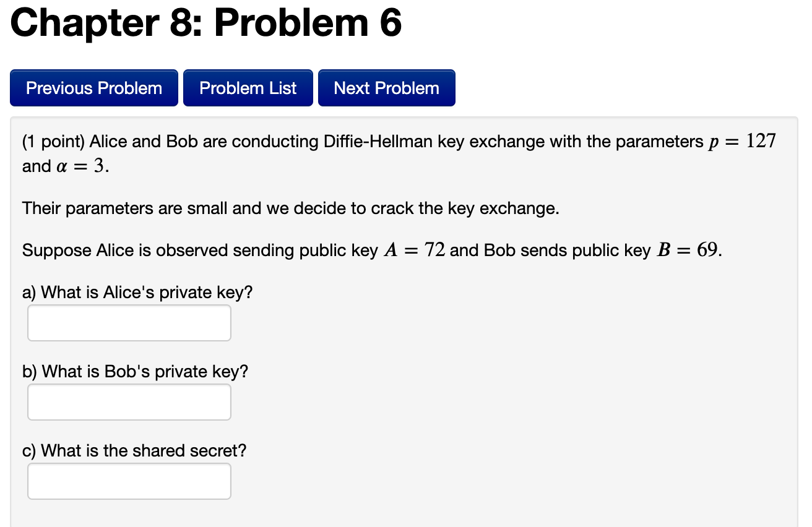Select the answer box for Bob's private key

129,401
